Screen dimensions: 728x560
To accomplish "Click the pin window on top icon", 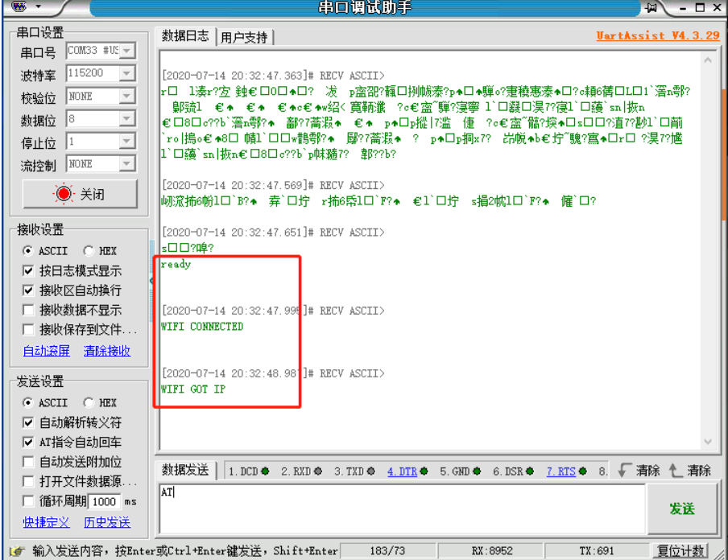I will 651,7.
